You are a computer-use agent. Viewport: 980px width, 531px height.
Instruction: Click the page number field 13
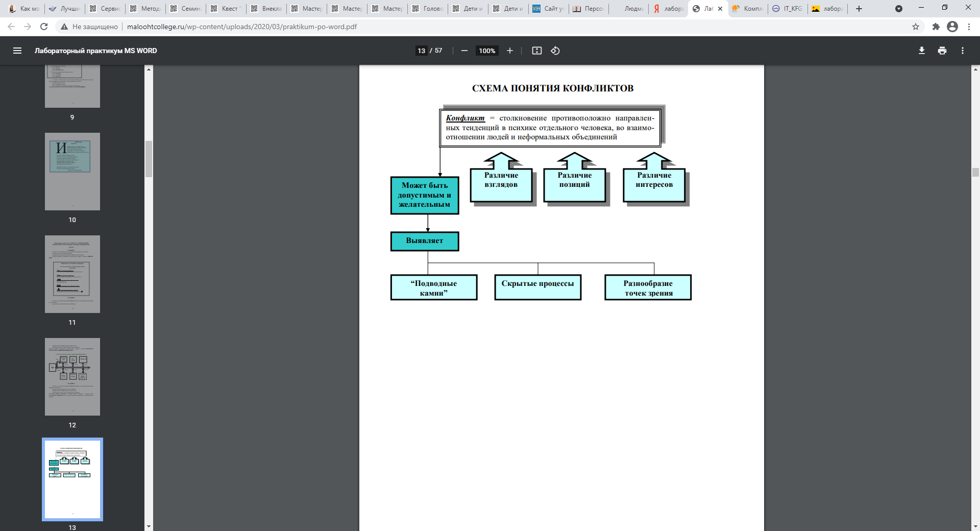422,51
